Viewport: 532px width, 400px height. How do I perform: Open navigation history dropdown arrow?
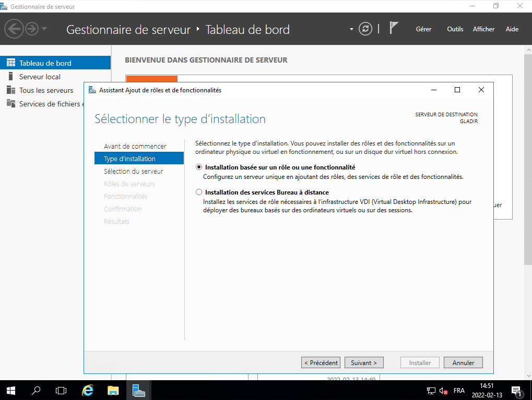(x=44, y=29)
